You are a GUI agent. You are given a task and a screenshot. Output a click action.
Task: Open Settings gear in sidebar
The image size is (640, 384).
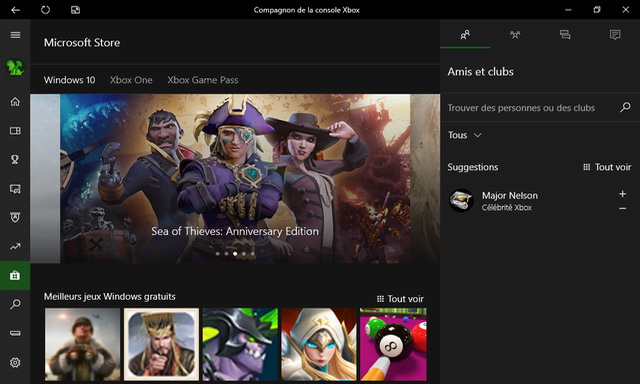pos(15,362)
